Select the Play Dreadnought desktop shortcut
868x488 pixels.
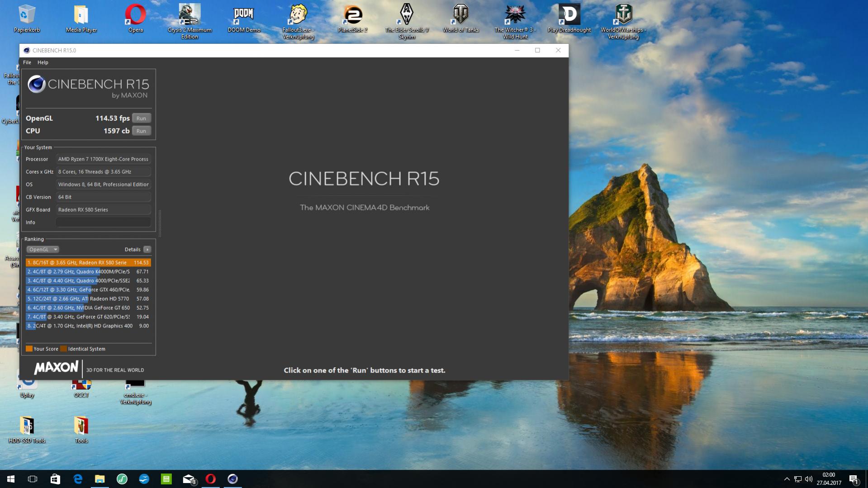tap(569, 19)
